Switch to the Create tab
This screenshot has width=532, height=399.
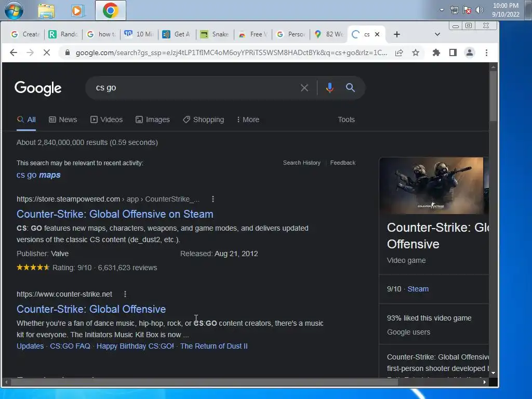pos(25,34)
